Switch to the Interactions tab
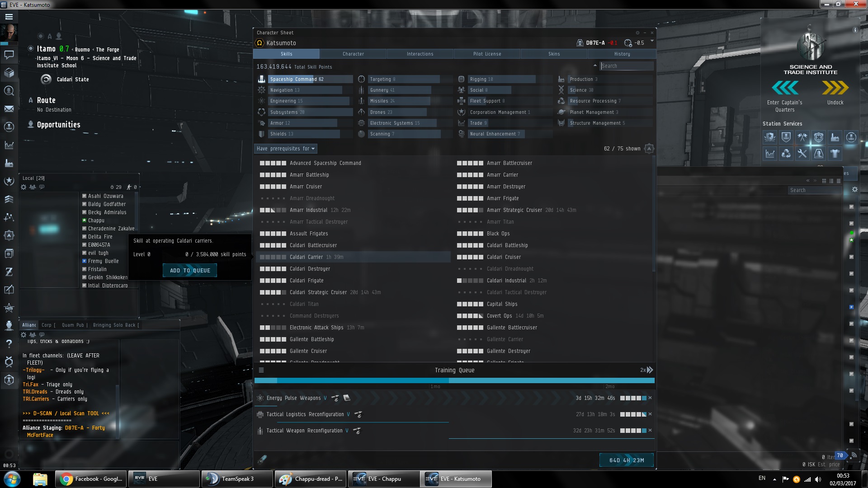868x488 pixels. (420, 54)
